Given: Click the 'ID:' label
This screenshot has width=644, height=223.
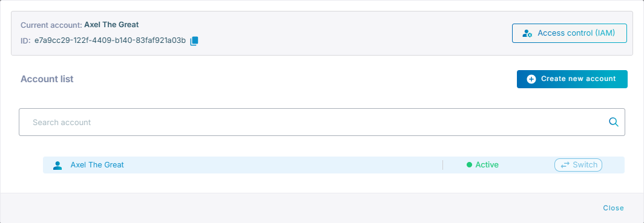Looking at the screenshot, I should (x=25, y=41).
